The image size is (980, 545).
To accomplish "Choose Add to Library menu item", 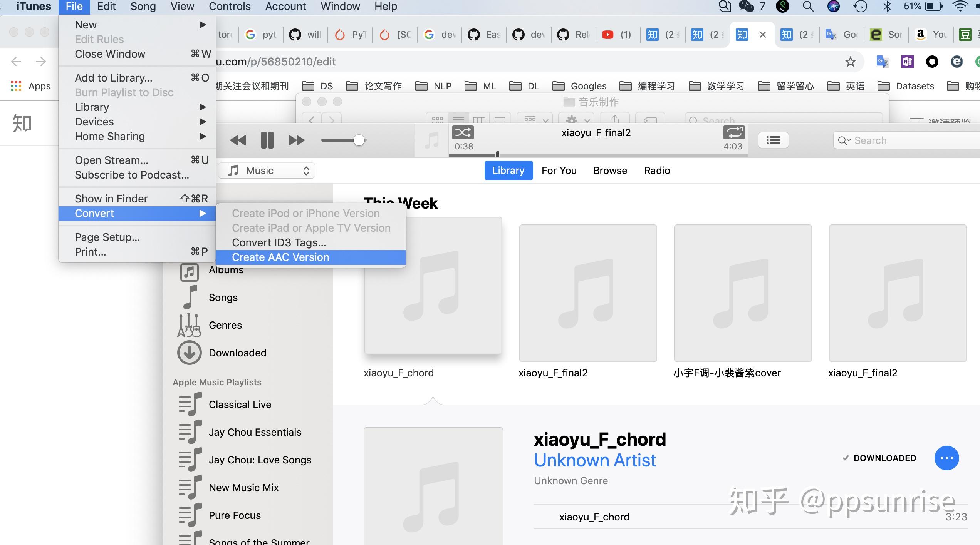I will pyautogui.click(x=137, y=78).
